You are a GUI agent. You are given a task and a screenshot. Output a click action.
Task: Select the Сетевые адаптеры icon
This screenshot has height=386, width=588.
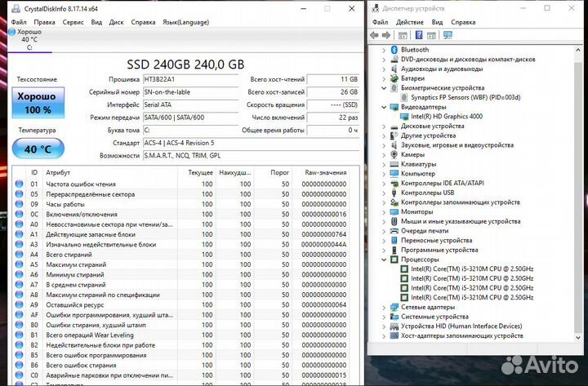coord(394,308)
